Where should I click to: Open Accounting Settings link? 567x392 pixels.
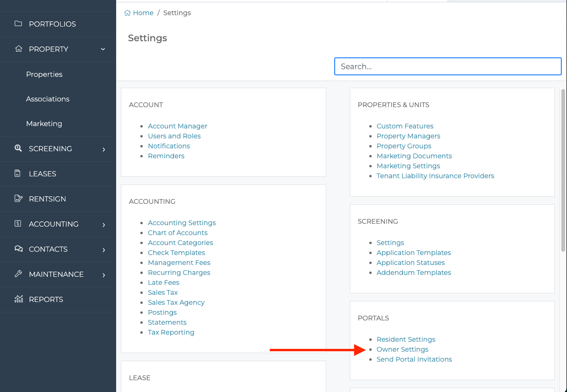tap(182, 223)
